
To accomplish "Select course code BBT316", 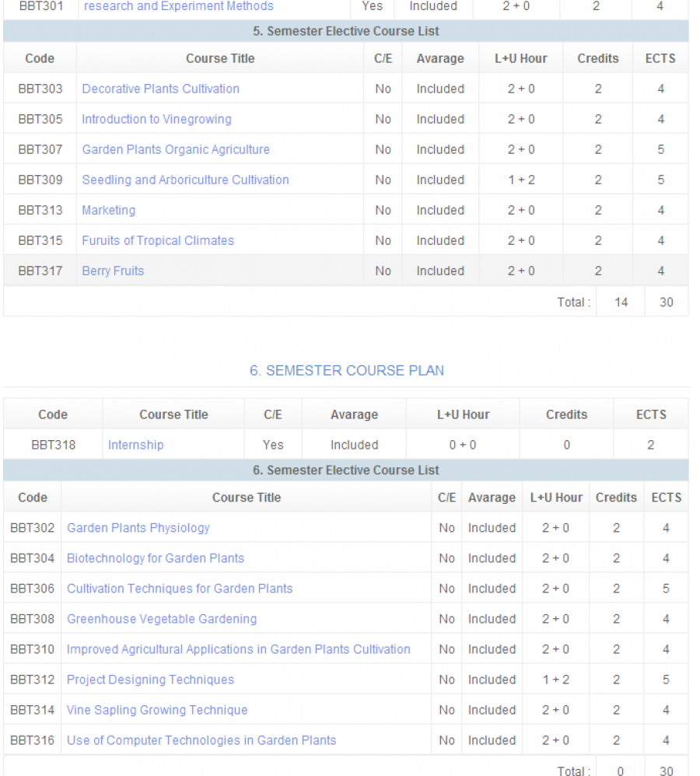I will (32, 740).
